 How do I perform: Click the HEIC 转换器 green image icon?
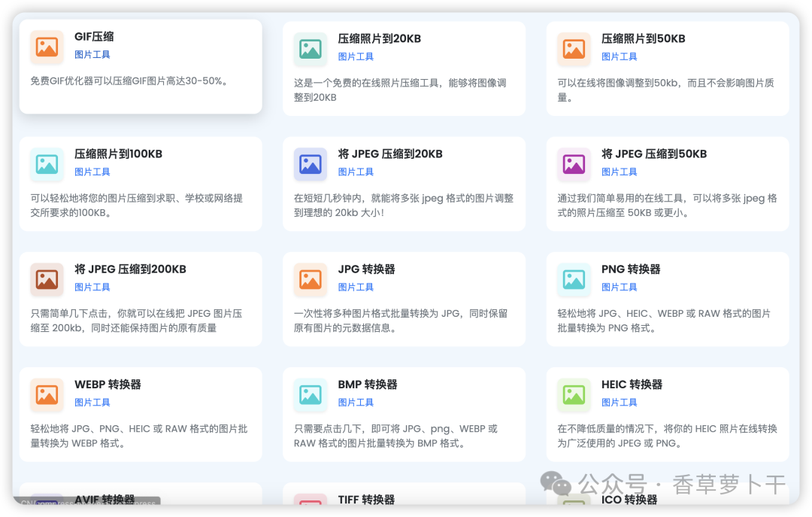tap(574, 394)
